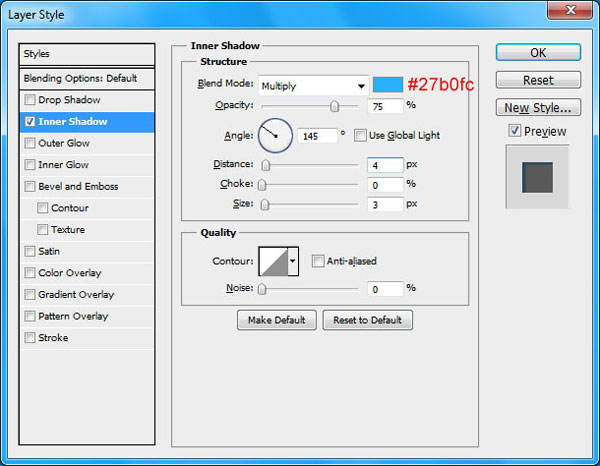Toggle Use Global Light checkbox

click(x=360, y=135)
